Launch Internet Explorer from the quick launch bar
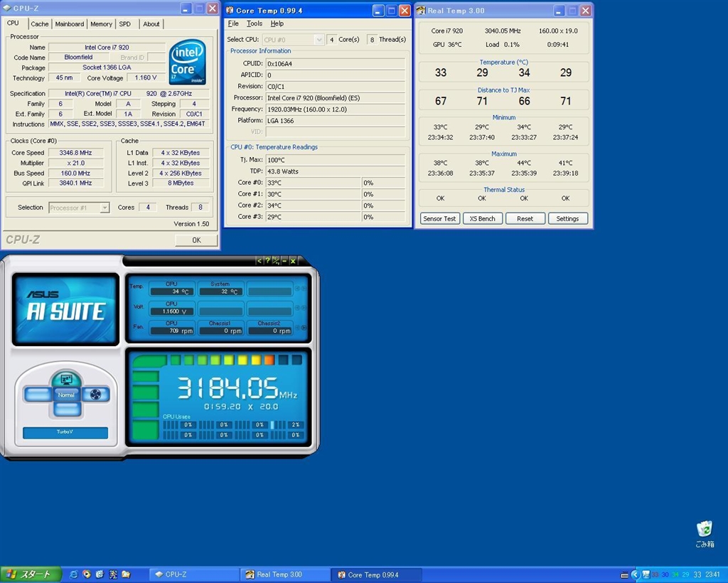The image size is (728, 583). tap(73, 574)
